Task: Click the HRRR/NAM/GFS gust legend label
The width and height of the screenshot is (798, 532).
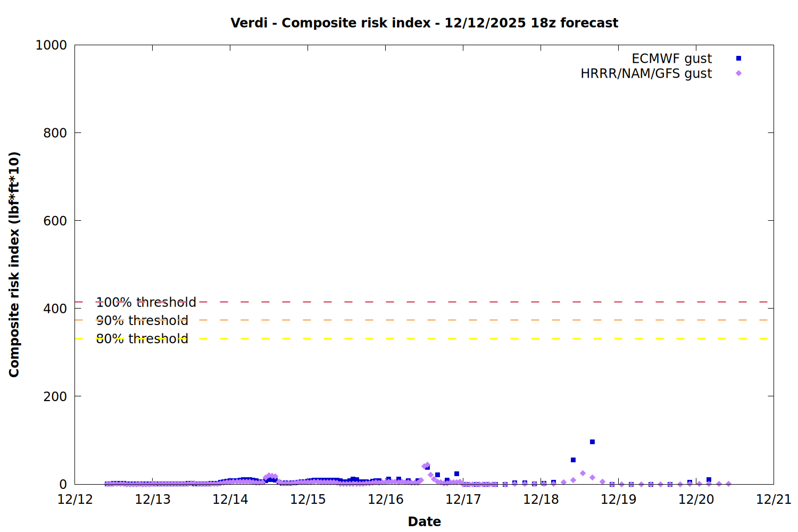Action: [646, 73]
